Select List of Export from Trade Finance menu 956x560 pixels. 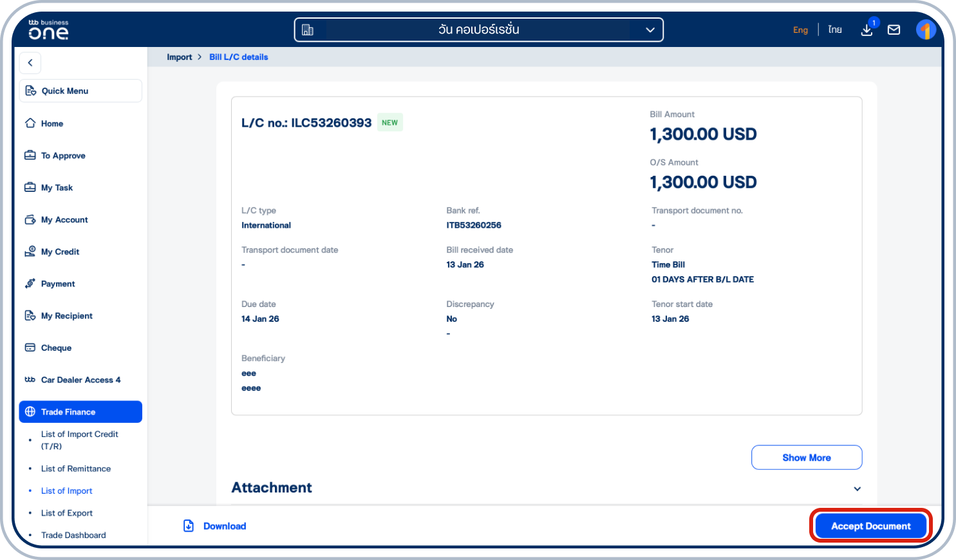click(66, 512)
